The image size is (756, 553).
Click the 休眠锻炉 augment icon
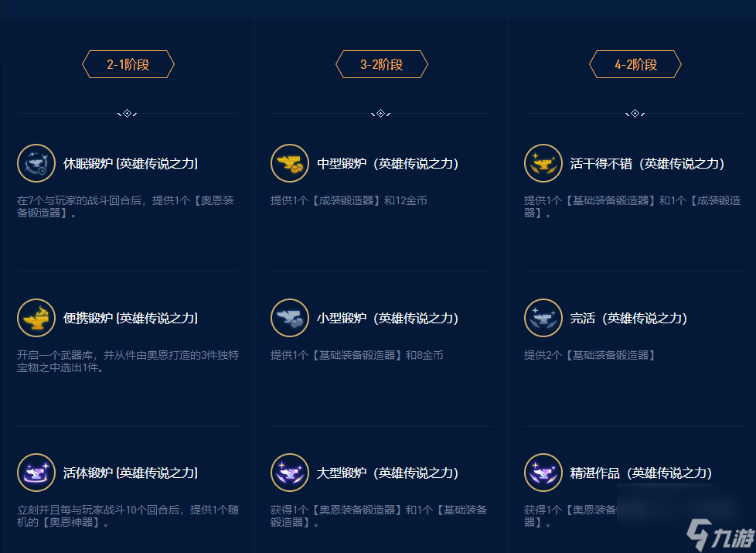coord(36,163)
